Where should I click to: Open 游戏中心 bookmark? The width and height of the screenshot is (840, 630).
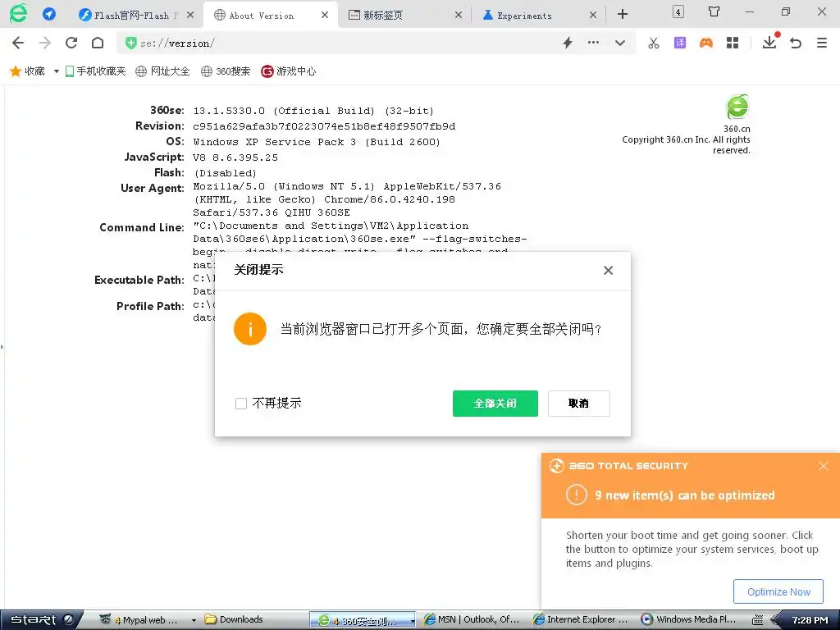click(288, 71)
